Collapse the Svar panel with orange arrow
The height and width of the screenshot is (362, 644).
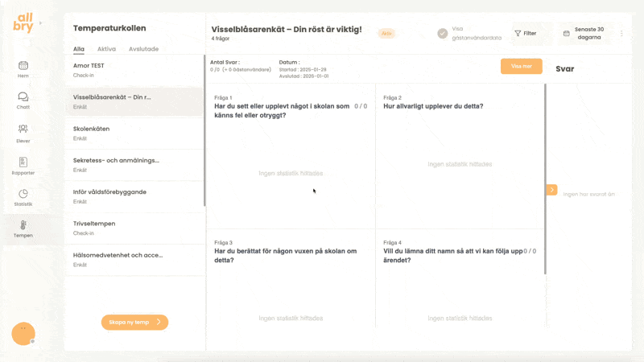(551, 190)
